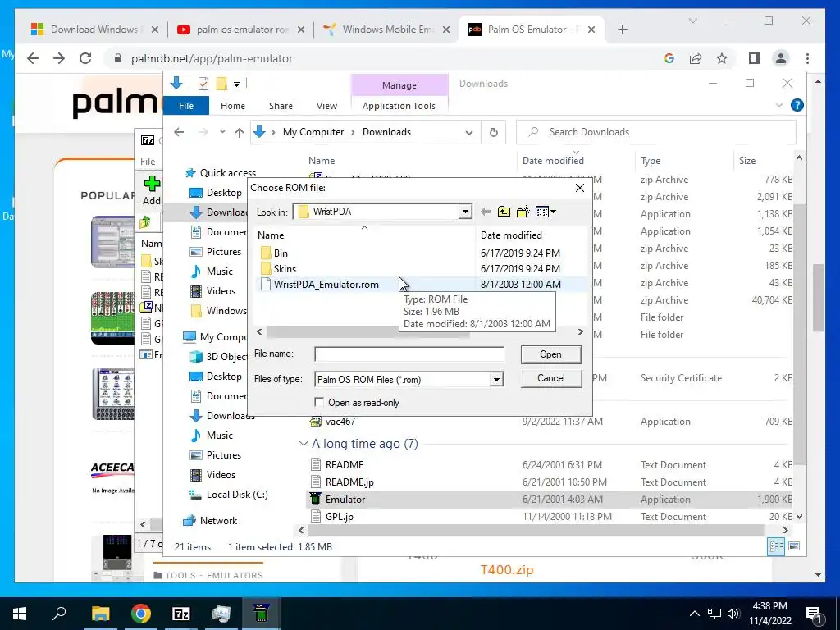840x630 pixels.
Task: Collapse 'A long time ago' group
Action: pyautogui.click(x=304, y=444)
